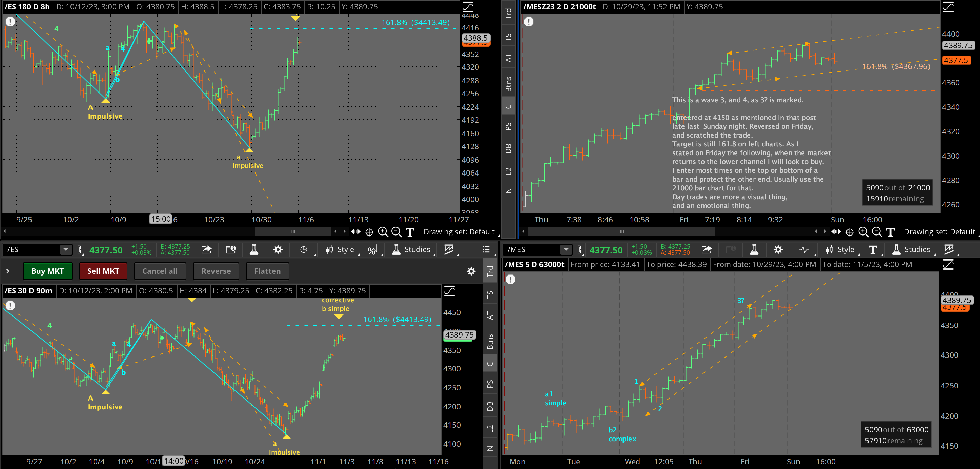Select Trd tab on lower-left chart sidebar
The height and width of the screenshot is (469, 980).
490,271
